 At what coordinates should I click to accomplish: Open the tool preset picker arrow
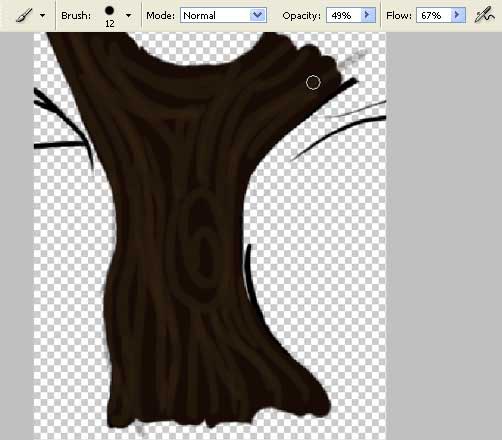pos(42,15)
